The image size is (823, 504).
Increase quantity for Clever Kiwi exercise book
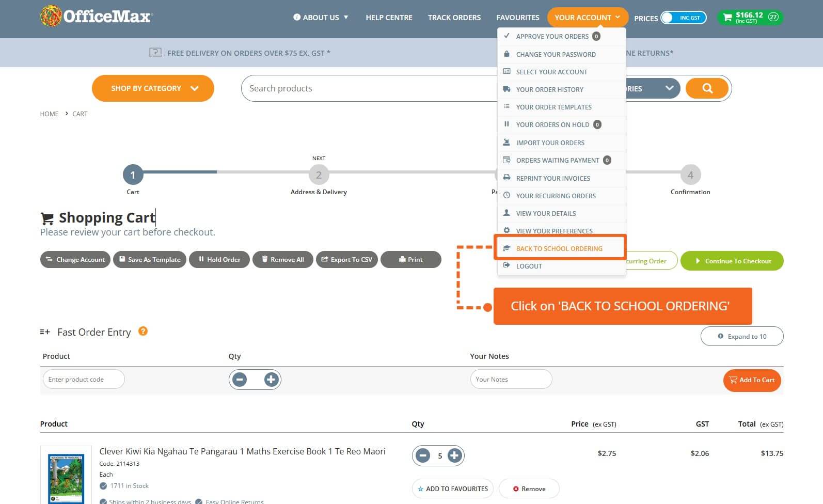click(x=454, y=455)
